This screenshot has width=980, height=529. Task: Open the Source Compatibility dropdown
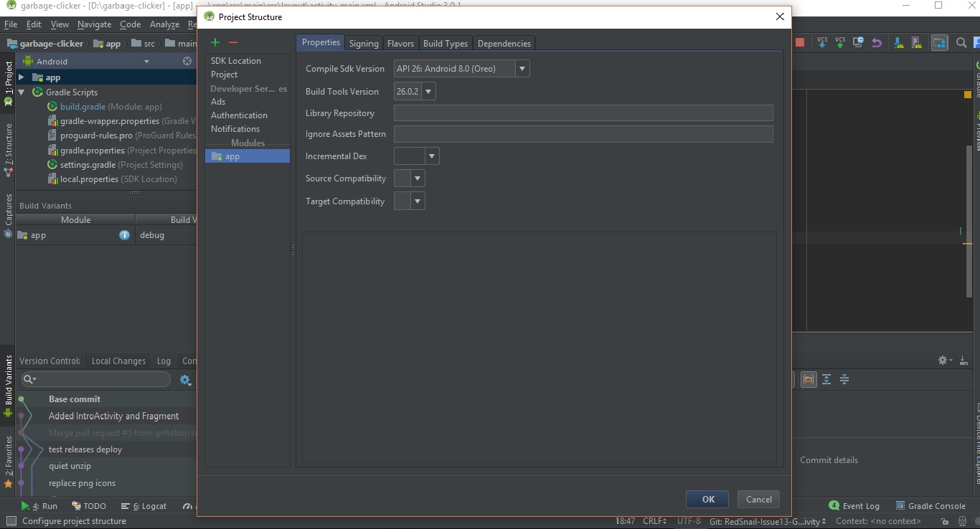pyautogui.click(x=418, y=178)
